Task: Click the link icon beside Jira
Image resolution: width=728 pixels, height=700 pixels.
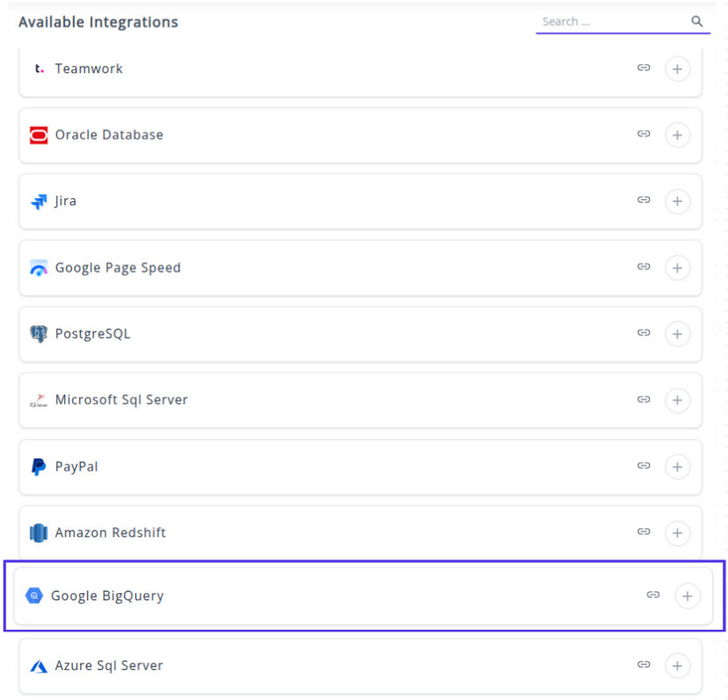Action: point(644,200)
